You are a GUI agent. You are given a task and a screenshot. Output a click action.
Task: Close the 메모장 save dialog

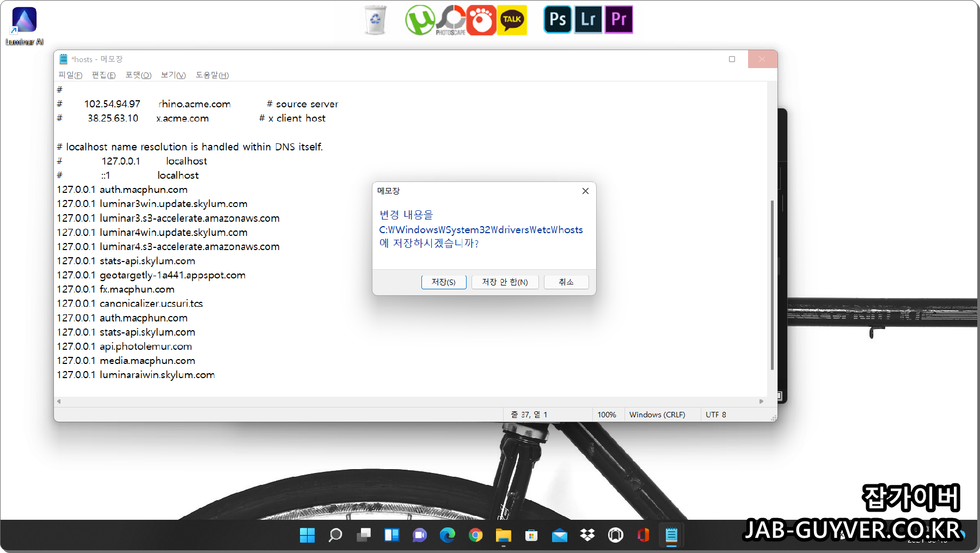(x=585, y=191)
